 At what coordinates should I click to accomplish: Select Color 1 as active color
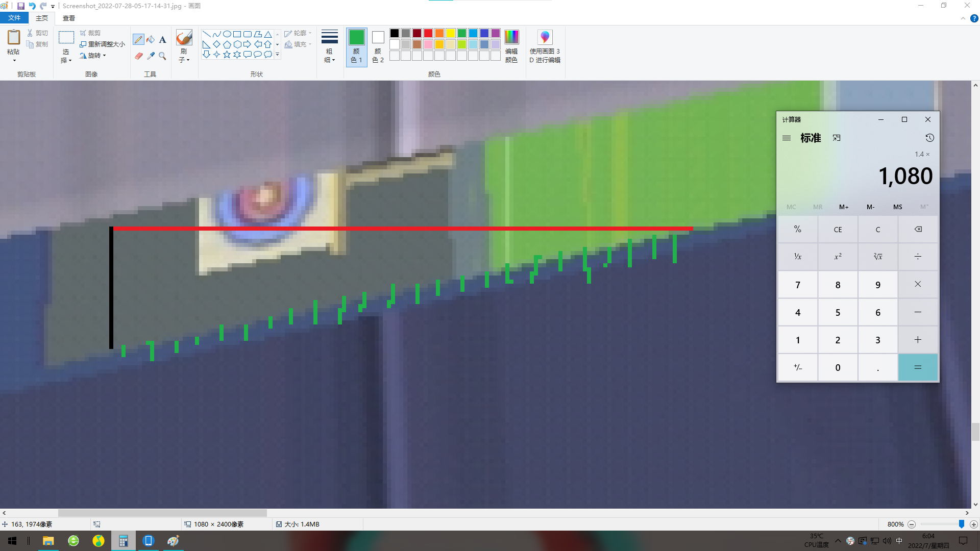pos(357,47)
